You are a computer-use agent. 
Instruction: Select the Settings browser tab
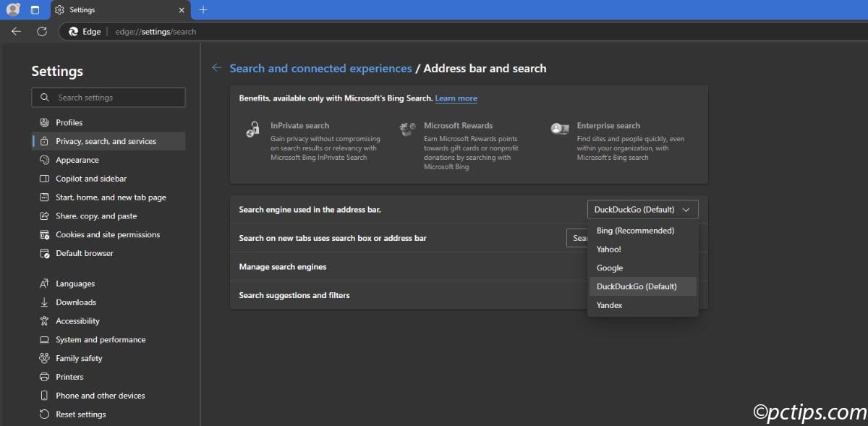(x=121, y=10)
